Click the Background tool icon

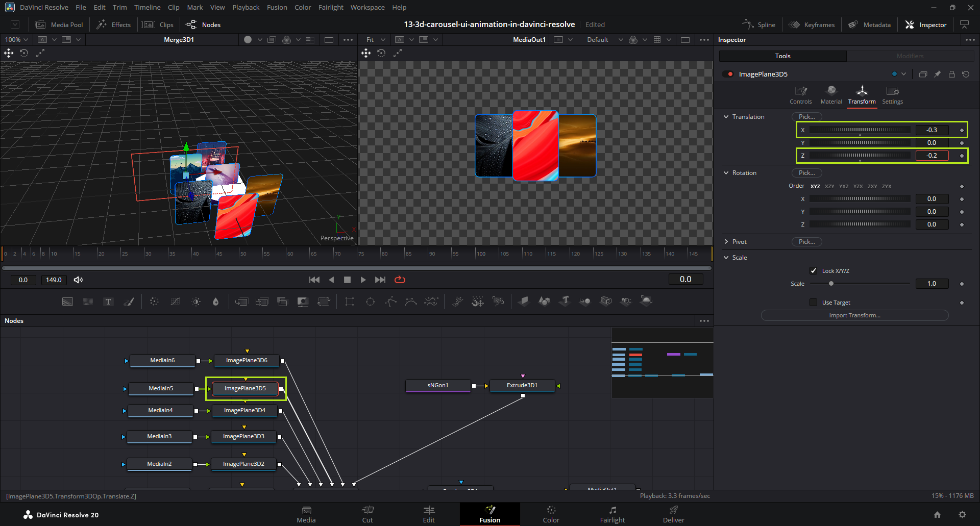point(67,302)
